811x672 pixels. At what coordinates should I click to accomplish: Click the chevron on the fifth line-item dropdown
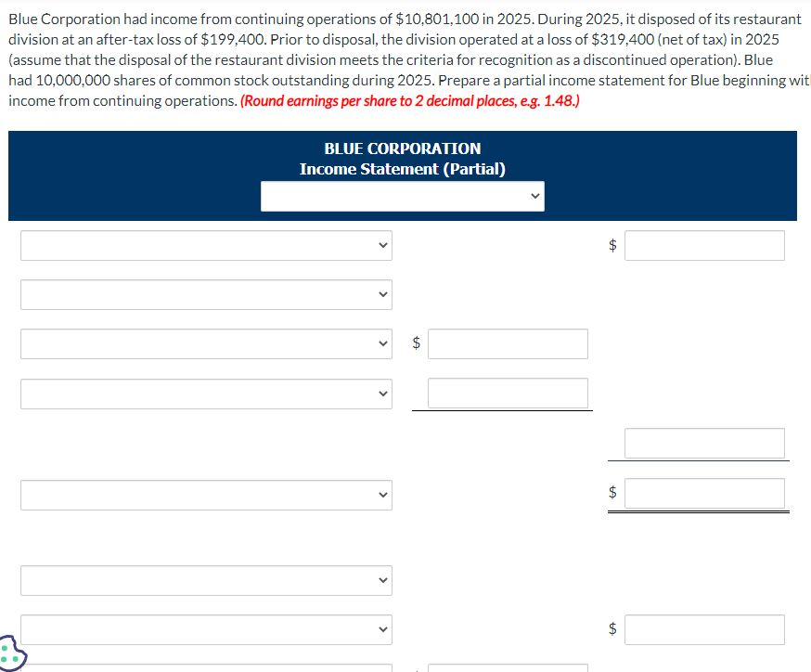pyautogui.click(x=381, y=495)
